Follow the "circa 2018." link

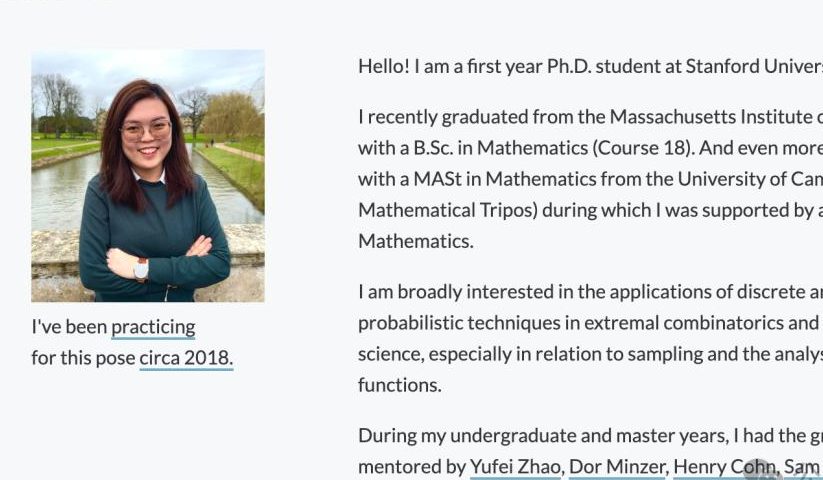coord(186,358)
